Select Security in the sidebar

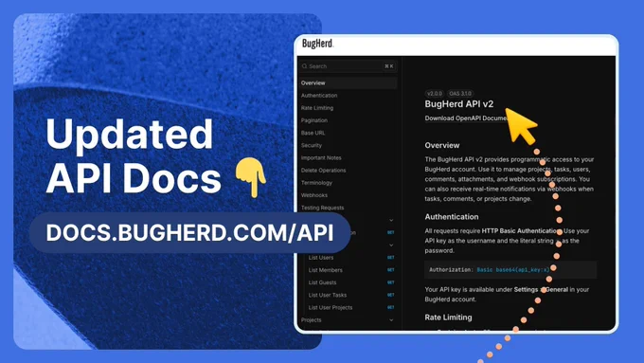coord(312,145)
